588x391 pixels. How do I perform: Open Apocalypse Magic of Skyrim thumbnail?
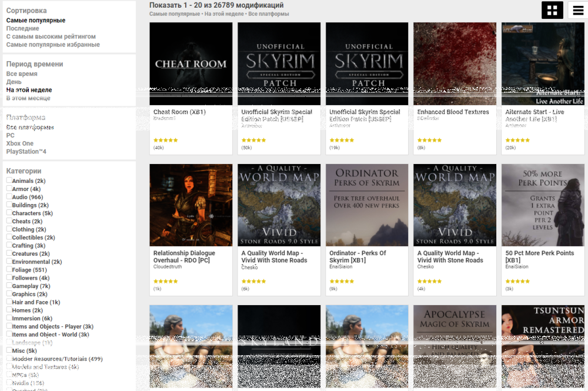[455, 346]
